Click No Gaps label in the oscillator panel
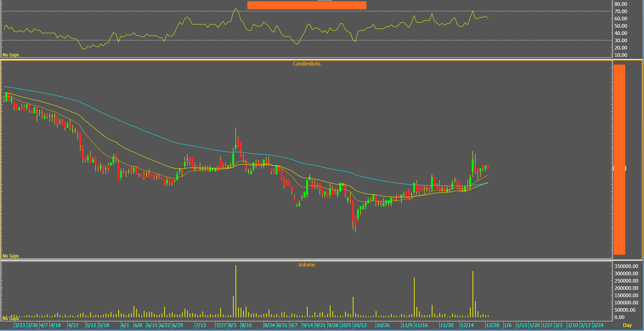Screen dimensions: 644x331 click(11, 55)
